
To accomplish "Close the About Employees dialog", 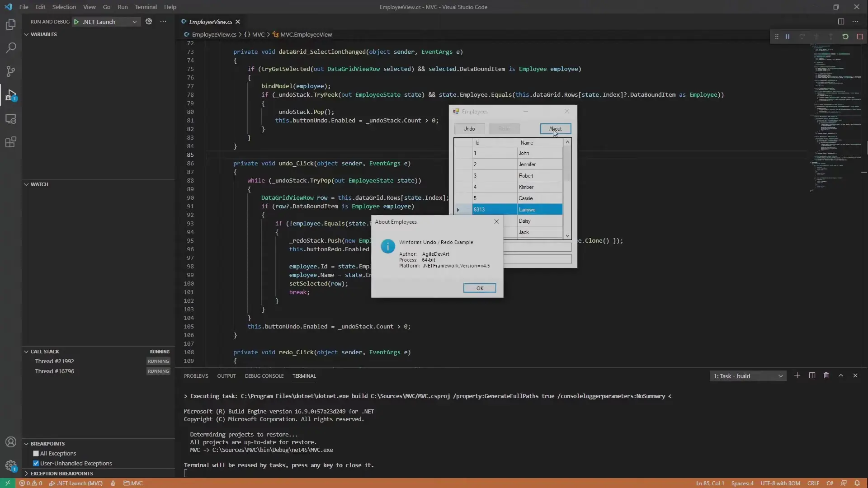I will [496, 221].
